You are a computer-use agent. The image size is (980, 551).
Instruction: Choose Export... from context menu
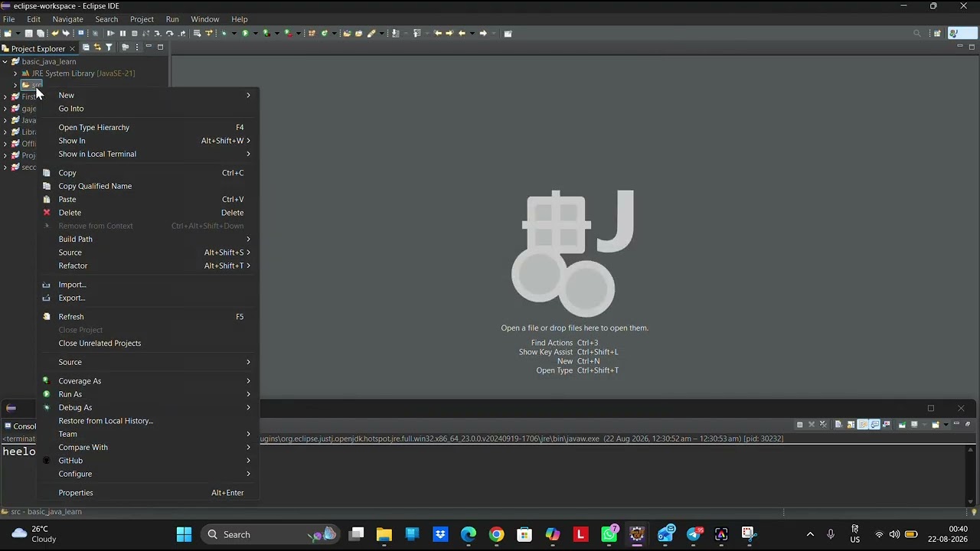[x=149, y=298]
